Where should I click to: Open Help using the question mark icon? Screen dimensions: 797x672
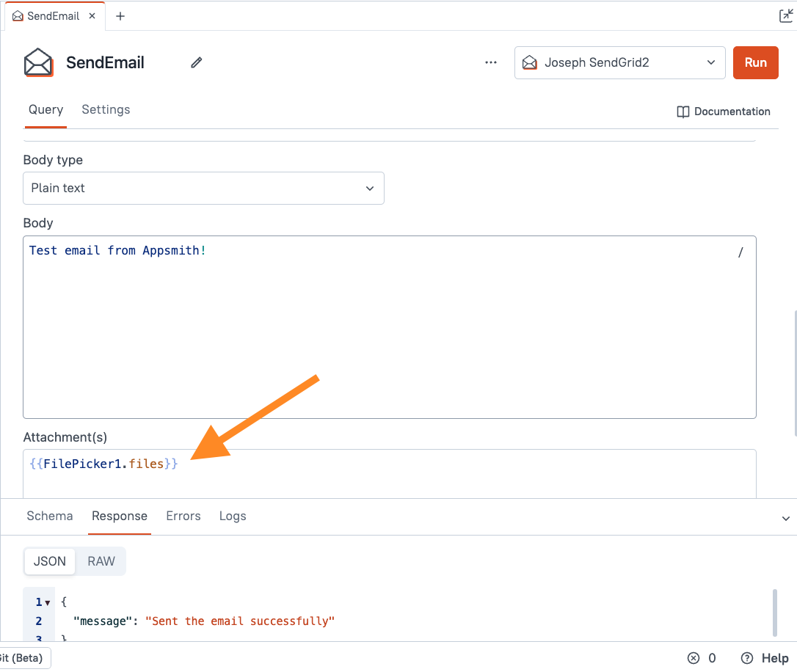pyautogui.click(x=746, y=657)
